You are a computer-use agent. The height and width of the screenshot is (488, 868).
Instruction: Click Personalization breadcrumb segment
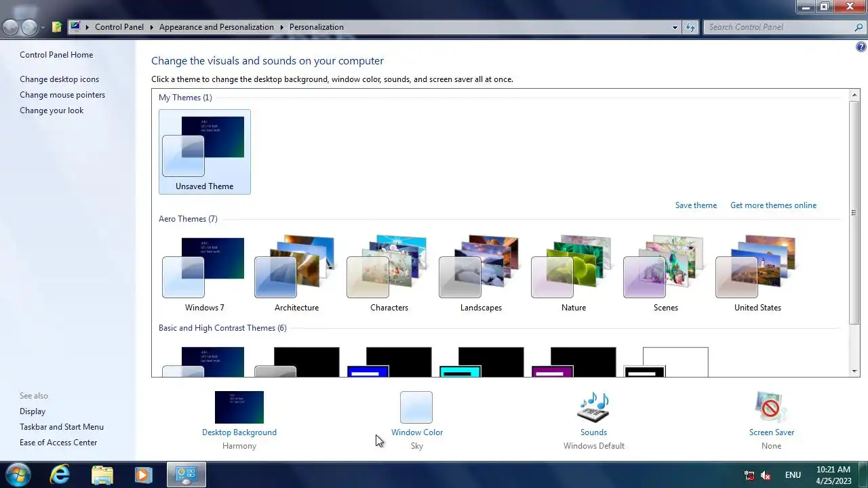pos(317,27)
